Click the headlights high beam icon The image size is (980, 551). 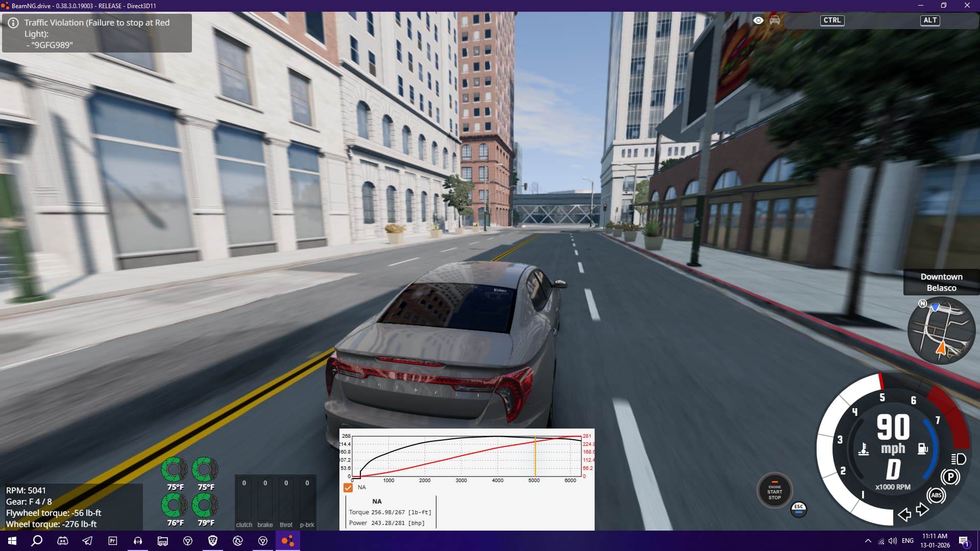pyautogui.click(x=958, y=459)
